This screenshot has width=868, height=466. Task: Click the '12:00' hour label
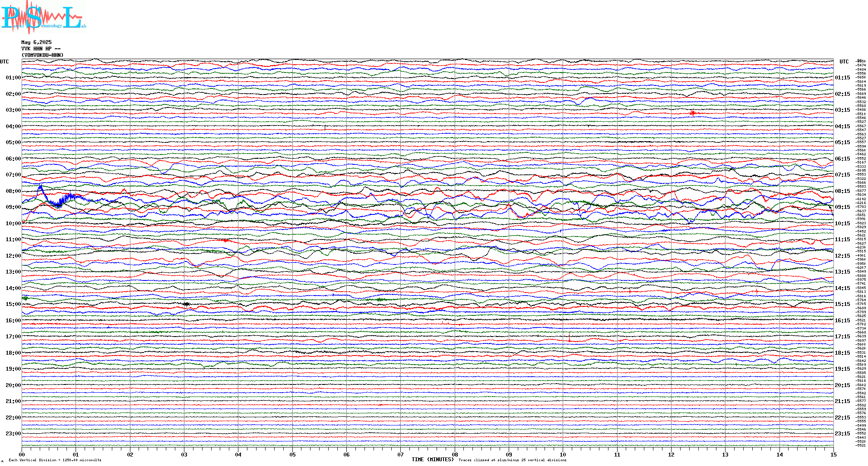13,256
